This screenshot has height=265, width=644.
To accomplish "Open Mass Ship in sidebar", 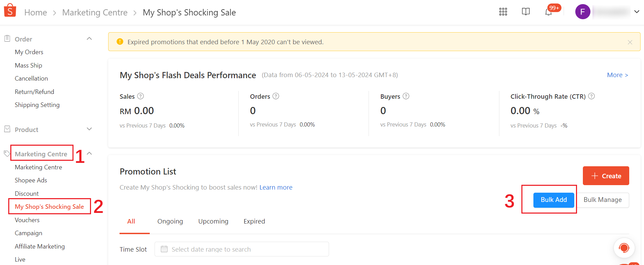I will point(29,65).
